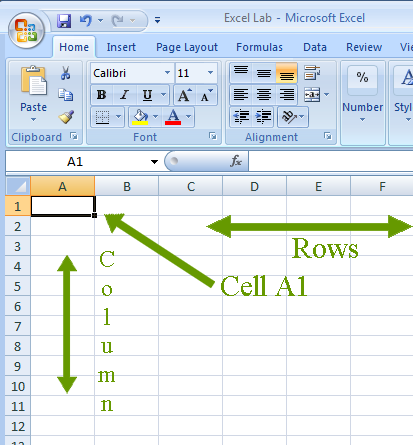Toggle Bold formatting
The height and width of the screenshot is (445, 413).
tap(102, 95)
